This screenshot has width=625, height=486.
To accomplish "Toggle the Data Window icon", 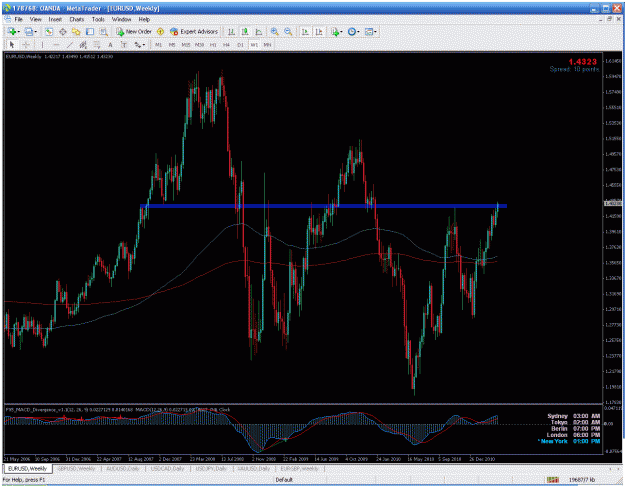I will (63, 32).
